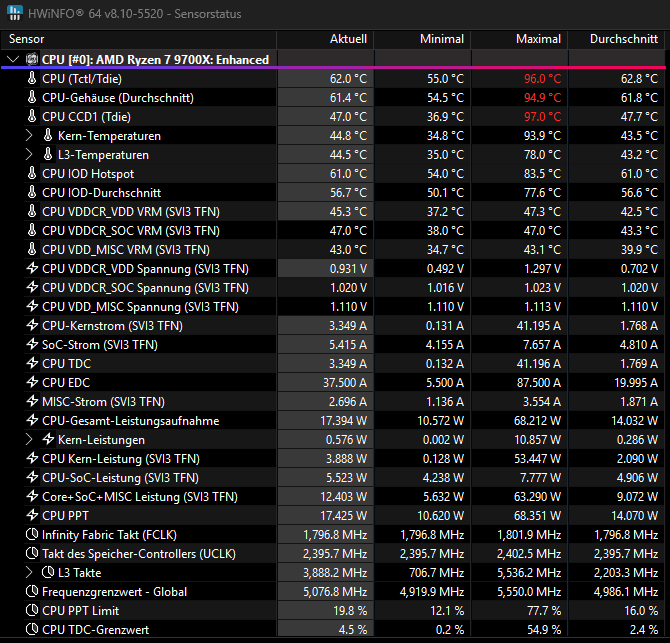Click the HWiNFO app icon in title bar
Viewport: 670px width, 643px height.
15,12
